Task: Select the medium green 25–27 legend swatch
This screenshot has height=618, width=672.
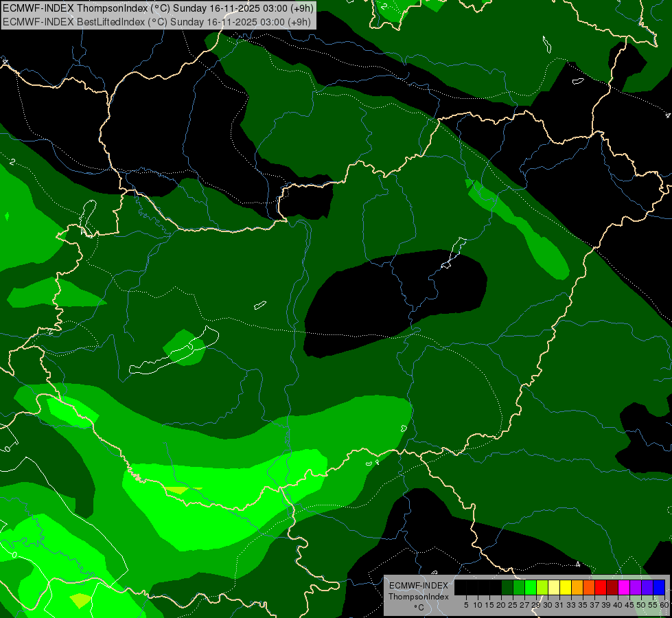Action: [519, 588]
